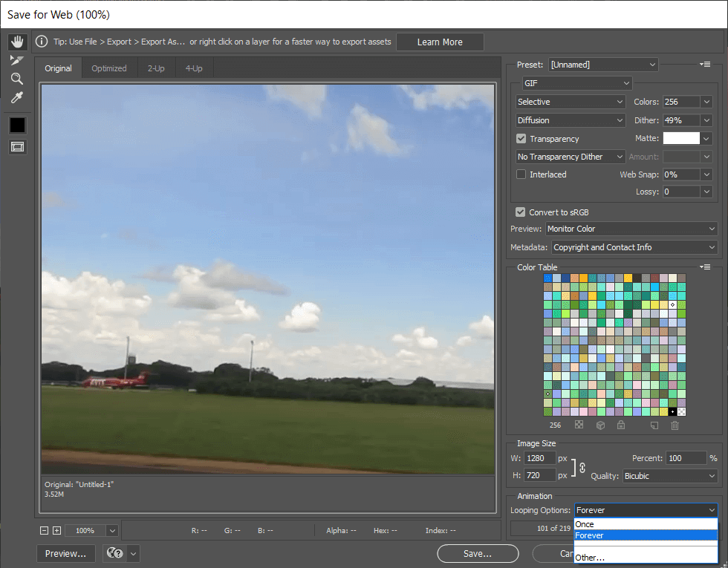The height and width of the screenshot is (568, 728).
Task: Select the Hand tool
Action: 17,42
